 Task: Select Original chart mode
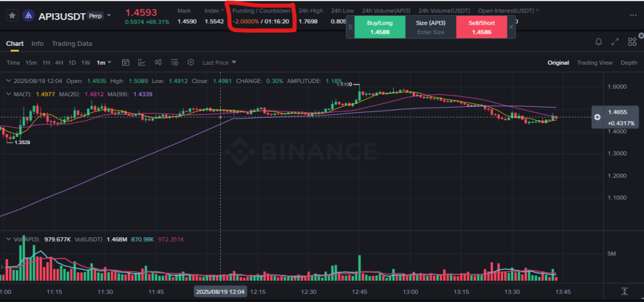coord(558,63)
